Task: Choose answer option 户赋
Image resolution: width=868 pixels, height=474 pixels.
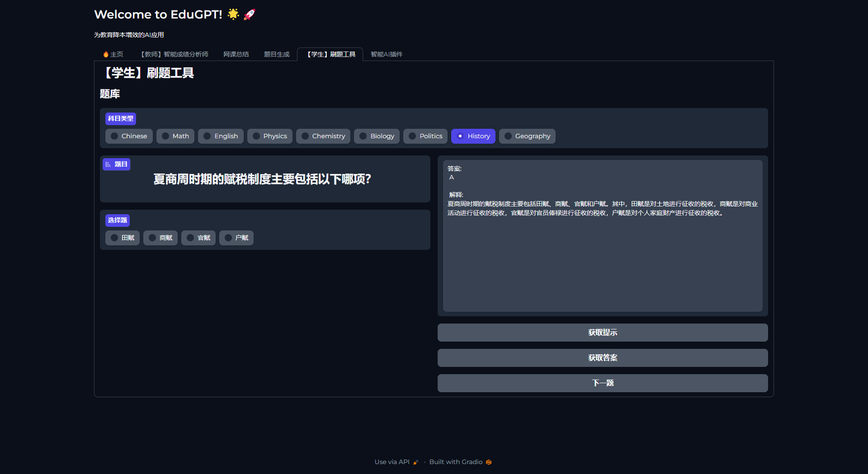Action: (236, 238)
